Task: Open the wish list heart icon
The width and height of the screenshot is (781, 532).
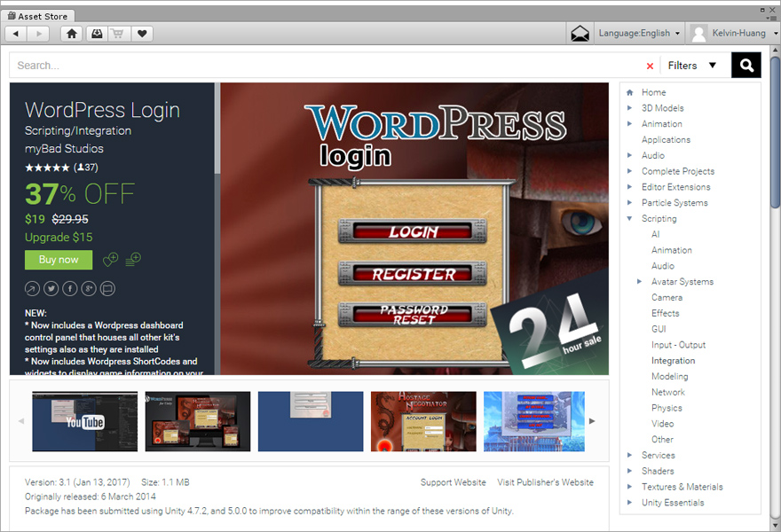Action: click(x=142, y=34)
